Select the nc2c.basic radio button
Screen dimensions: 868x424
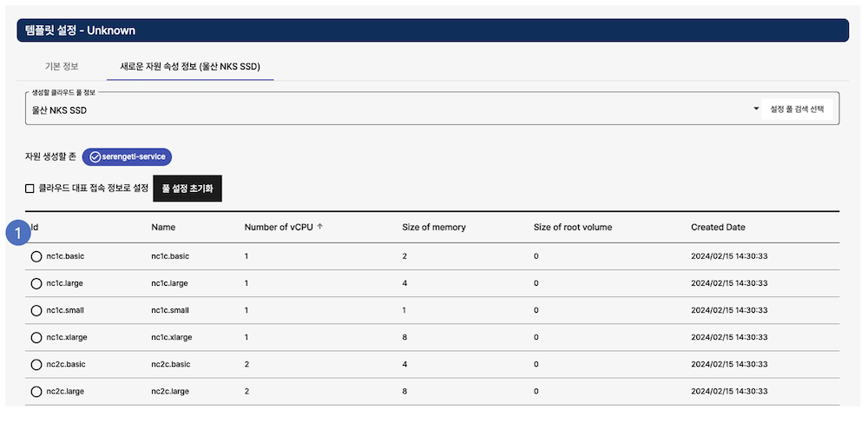coord(36,364)
